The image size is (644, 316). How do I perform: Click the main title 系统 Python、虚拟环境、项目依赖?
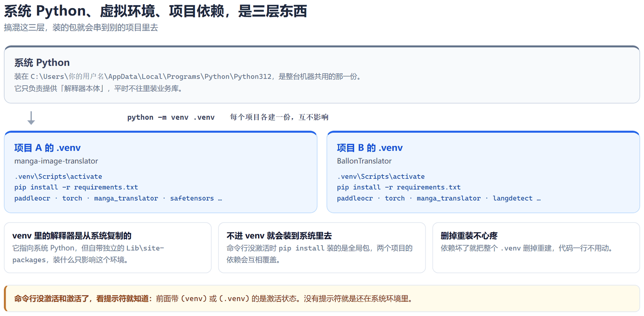click(x=155, y=11)
